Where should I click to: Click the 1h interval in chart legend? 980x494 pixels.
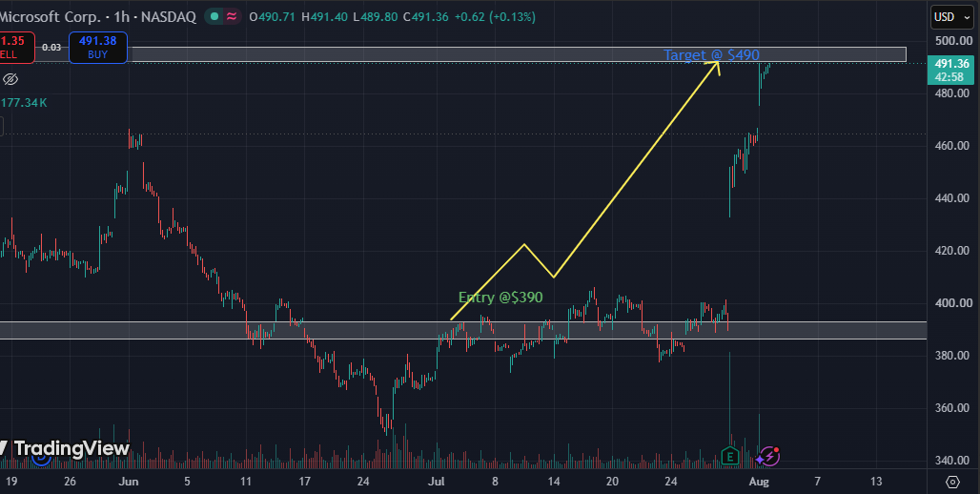pos(121,17)
